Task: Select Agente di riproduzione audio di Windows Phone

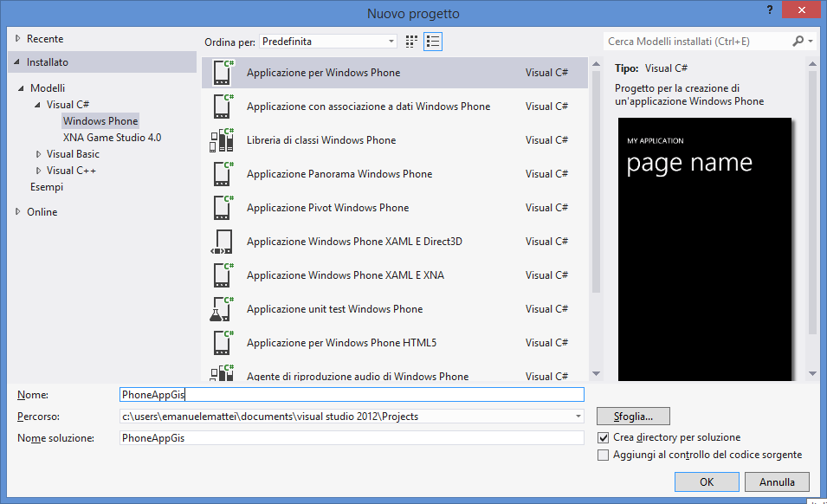Action: 395,372
